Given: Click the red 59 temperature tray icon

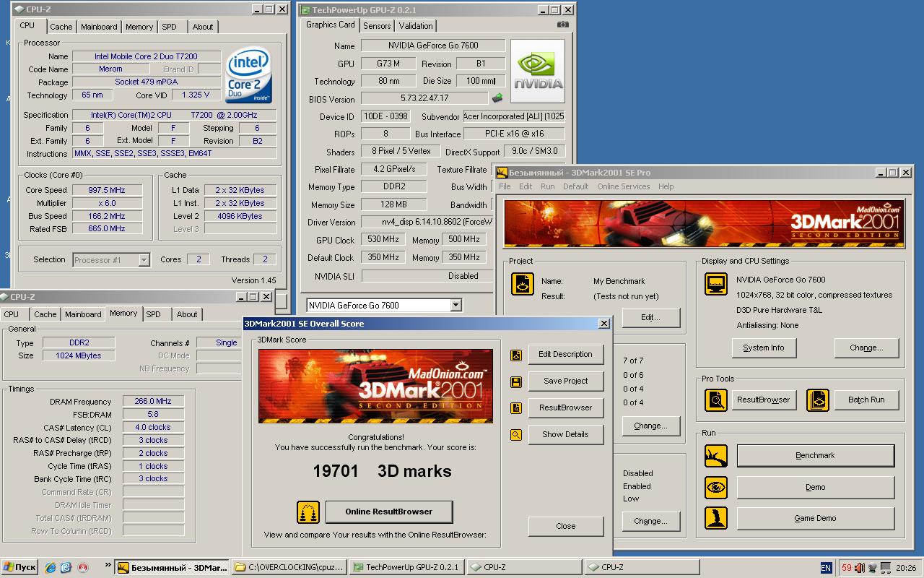Looking at the screenshot, I should click(x=847, y=568).
